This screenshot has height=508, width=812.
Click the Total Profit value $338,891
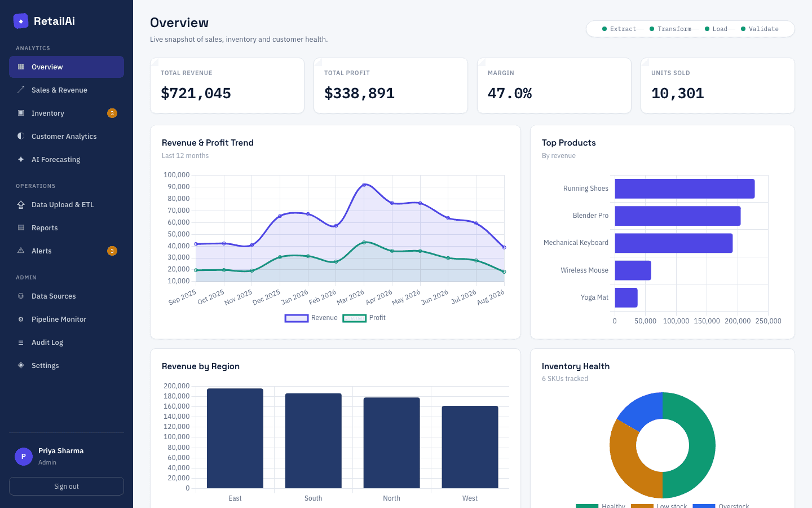[x=360, y=93]
